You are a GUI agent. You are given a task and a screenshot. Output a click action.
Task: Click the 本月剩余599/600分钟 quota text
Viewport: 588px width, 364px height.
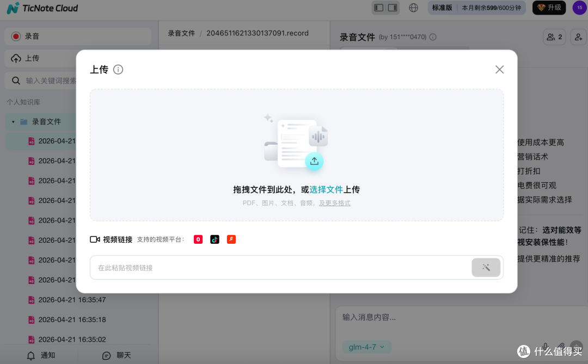coord(491,8)
